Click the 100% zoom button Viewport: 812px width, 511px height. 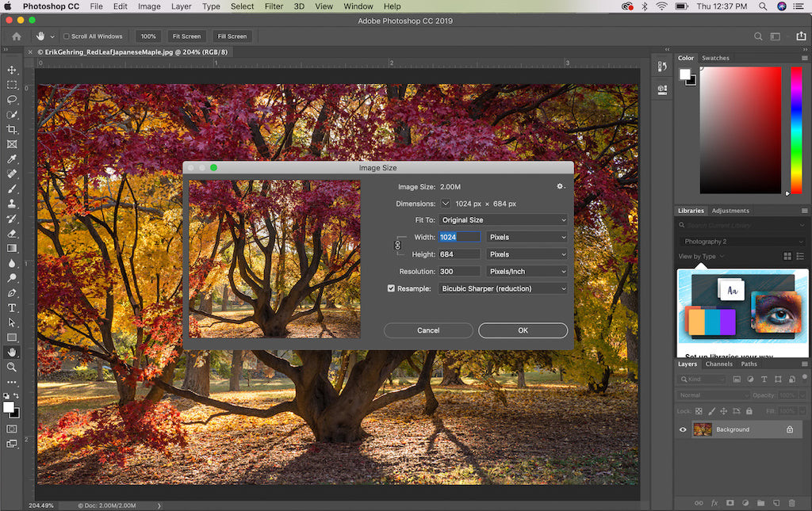point(148,36)
